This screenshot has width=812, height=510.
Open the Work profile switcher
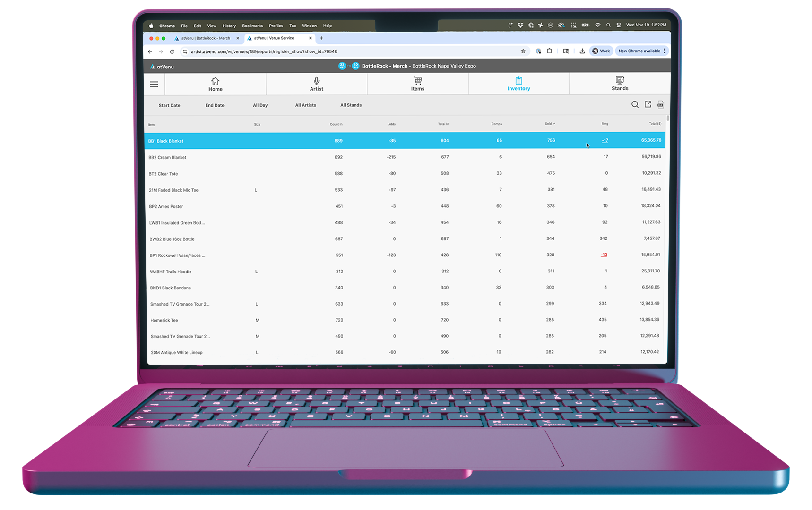tap(601, 51)
